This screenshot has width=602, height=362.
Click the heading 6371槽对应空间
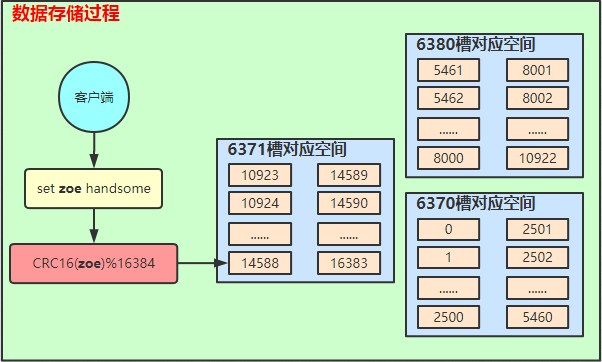pos(287,149)
